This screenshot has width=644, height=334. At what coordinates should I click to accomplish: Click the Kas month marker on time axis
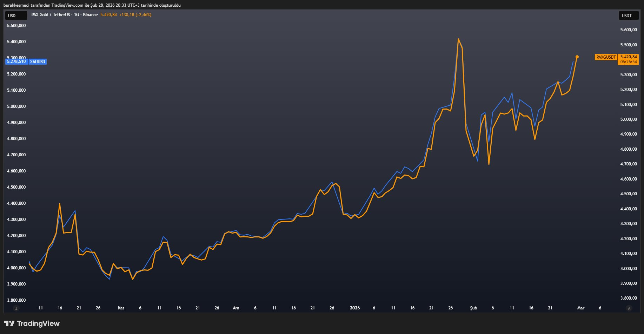121,308
